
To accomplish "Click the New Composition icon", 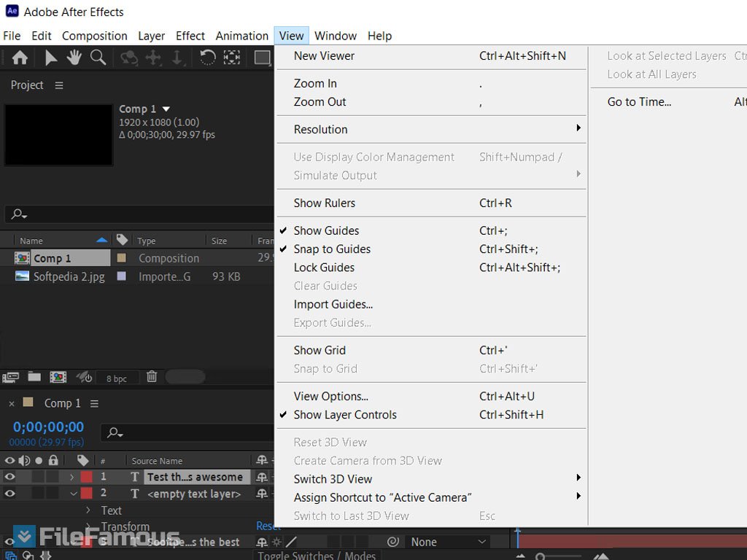I will (x=58, y=377).
